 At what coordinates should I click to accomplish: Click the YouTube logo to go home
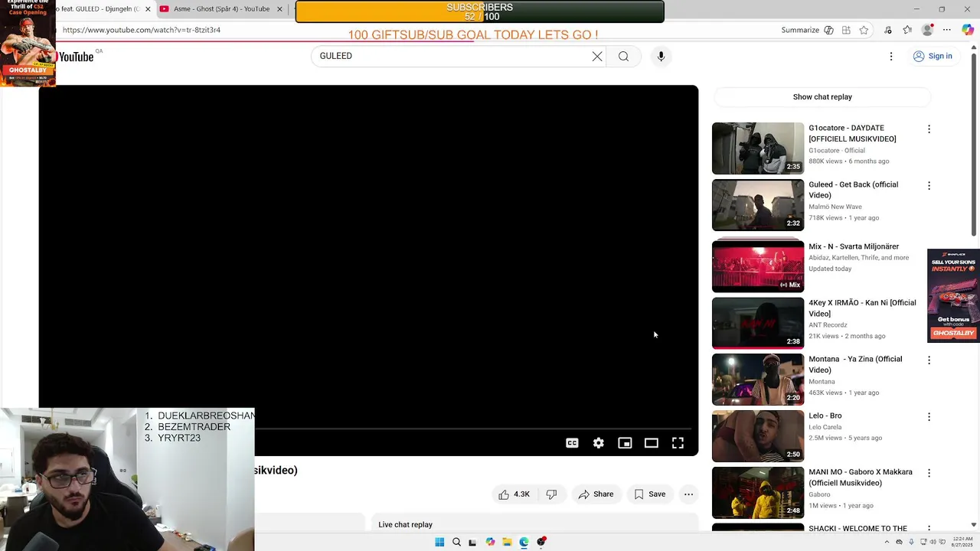[x=75, y=57]
